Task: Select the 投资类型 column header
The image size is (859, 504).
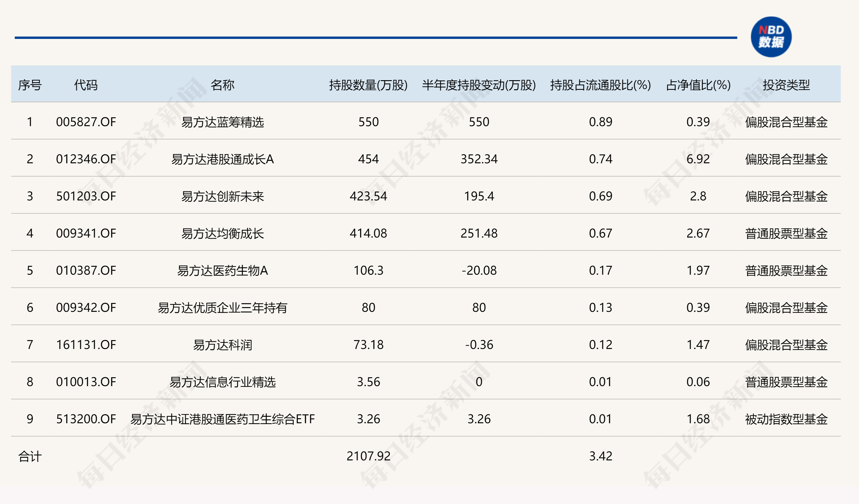Action: pyautogui.click(x=786, y=85)
